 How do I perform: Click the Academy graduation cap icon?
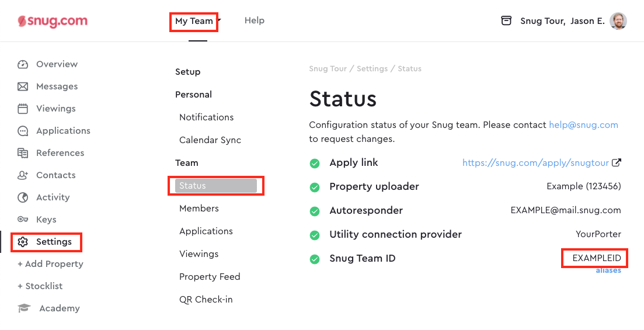pyautogui.click(x=25, y=308)
